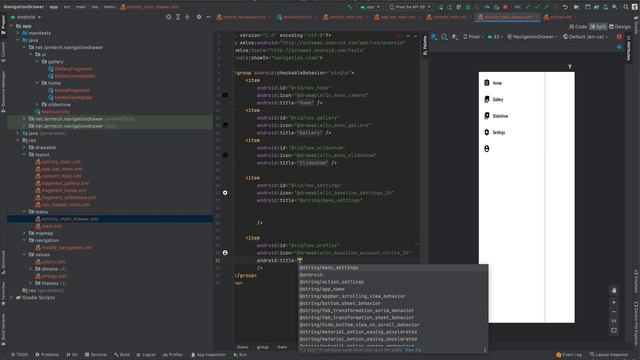Switch editor to Code view
This screenshot has width=640, height=360.
[578, 27]
